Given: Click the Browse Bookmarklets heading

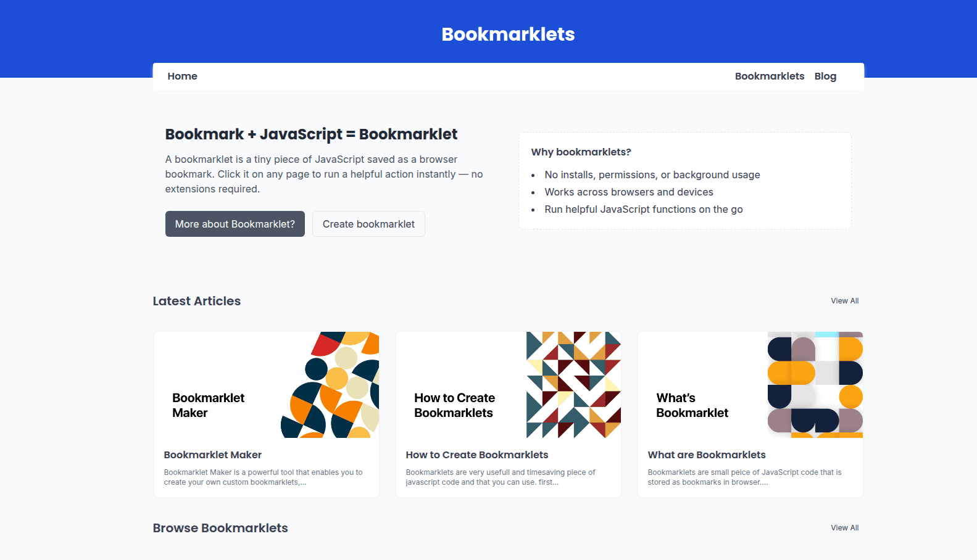Looking at the screenshot, I should (220, 527).
